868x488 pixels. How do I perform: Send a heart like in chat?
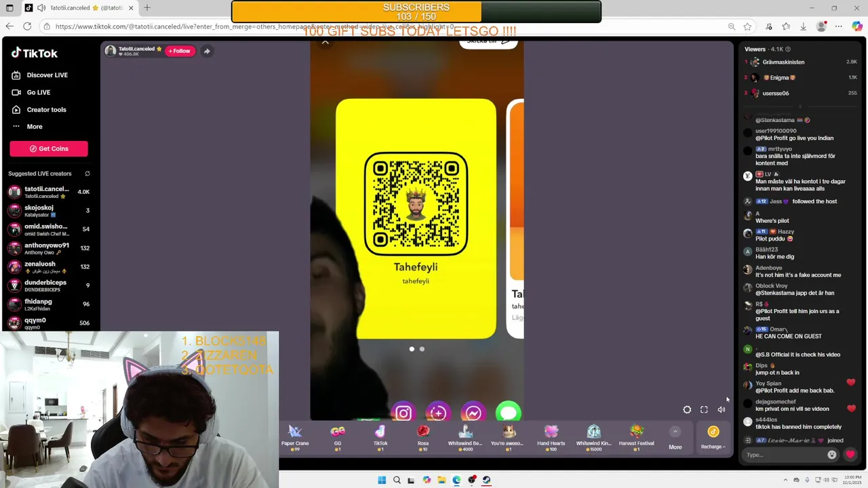point(850,455)
